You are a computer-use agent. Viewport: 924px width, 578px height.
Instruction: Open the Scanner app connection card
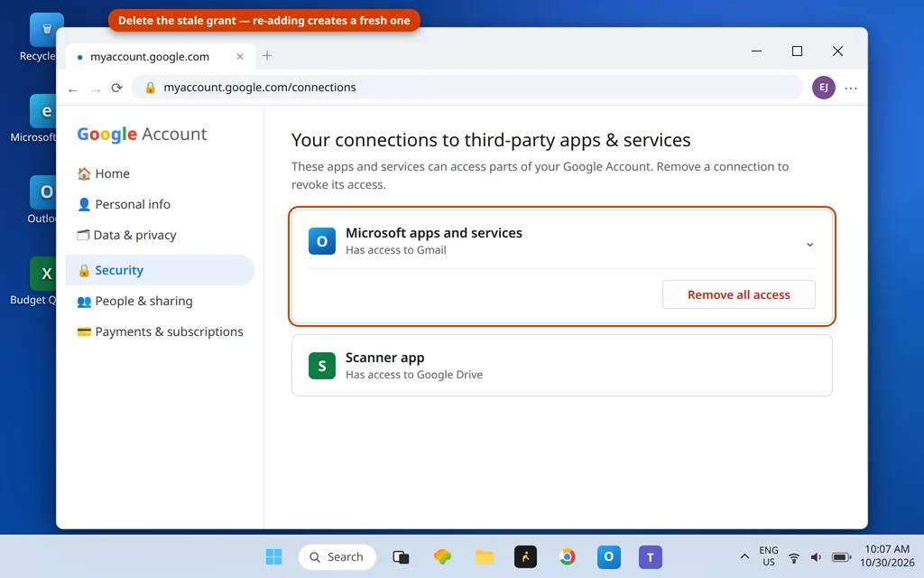[561, 366]
